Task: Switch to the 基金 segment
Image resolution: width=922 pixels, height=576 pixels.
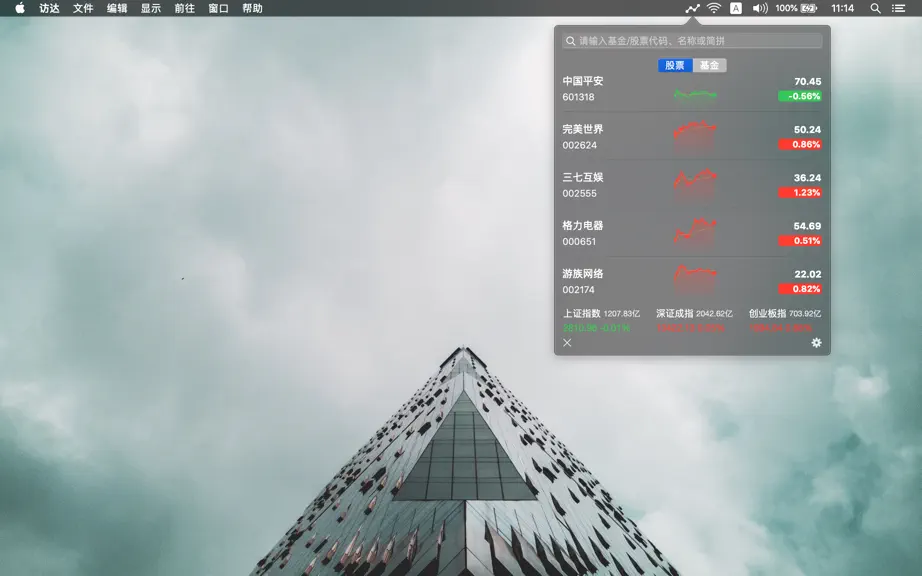Action: tap(710, 65)
